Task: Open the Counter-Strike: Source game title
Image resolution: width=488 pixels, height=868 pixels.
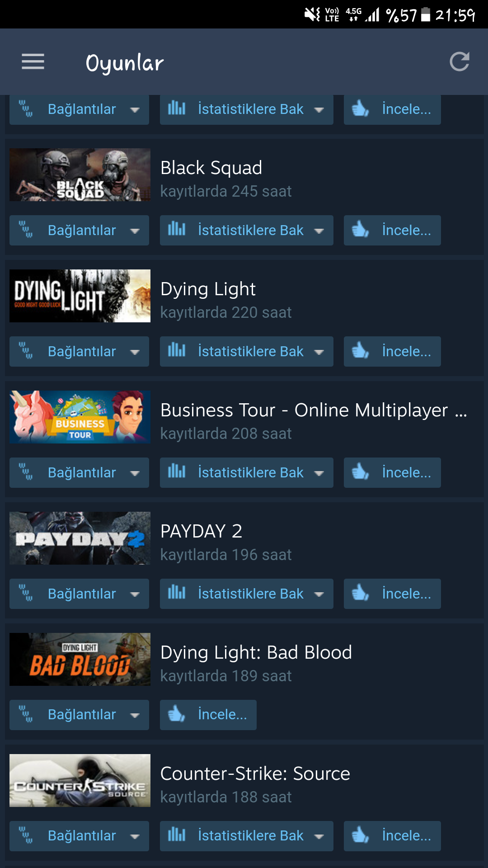Action: 255,774
